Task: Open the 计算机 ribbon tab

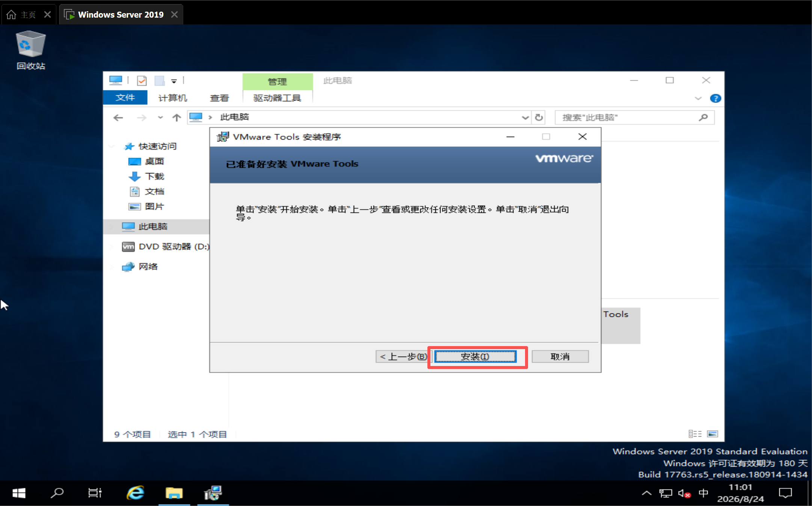Action: click(172, 98)
